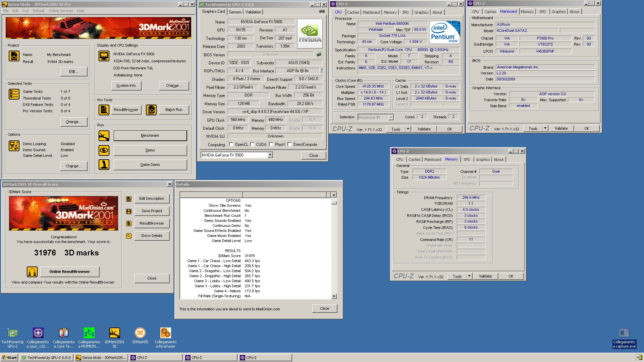This screenshot has height=362, width=644.
Task: Open Caches tab in CPU-Z CPU window
Action: pos(353,12)
